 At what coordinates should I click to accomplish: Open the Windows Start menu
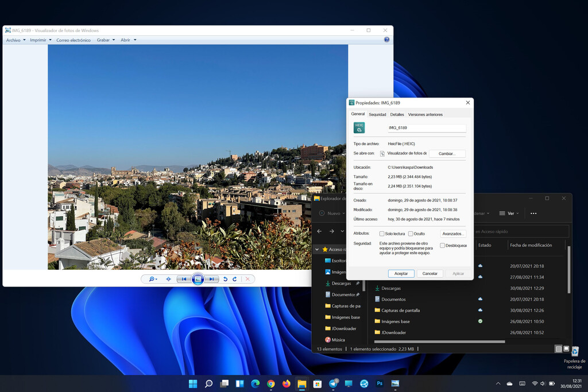pyautogui.click(x=193, y=383)
